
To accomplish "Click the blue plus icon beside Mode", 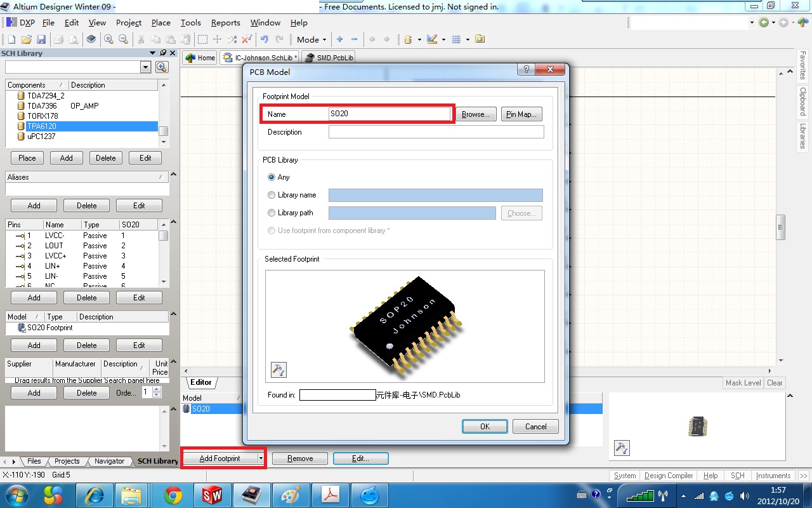I will tap(340, 39).
